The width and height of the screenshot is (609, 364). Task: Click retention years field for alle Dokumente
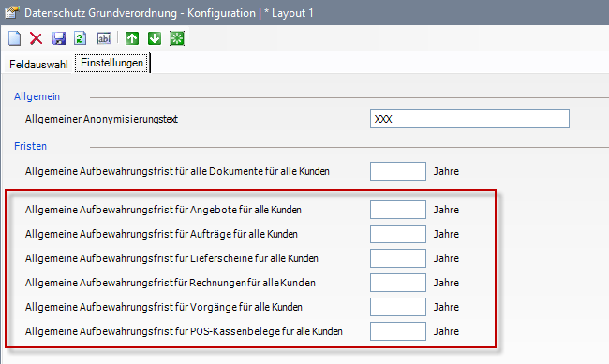[397, 171]
